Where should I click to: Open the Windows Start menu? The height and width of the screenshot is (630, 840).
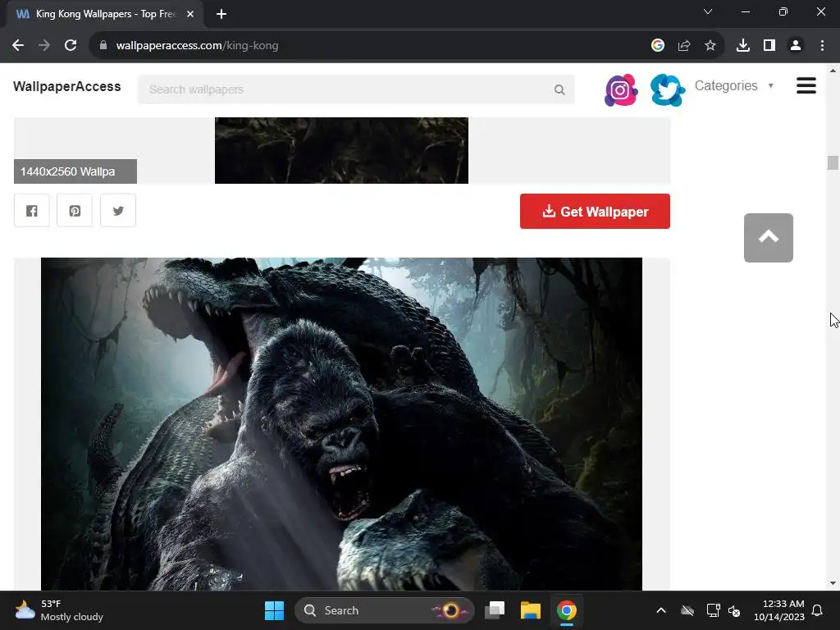(x=274, y=610)
